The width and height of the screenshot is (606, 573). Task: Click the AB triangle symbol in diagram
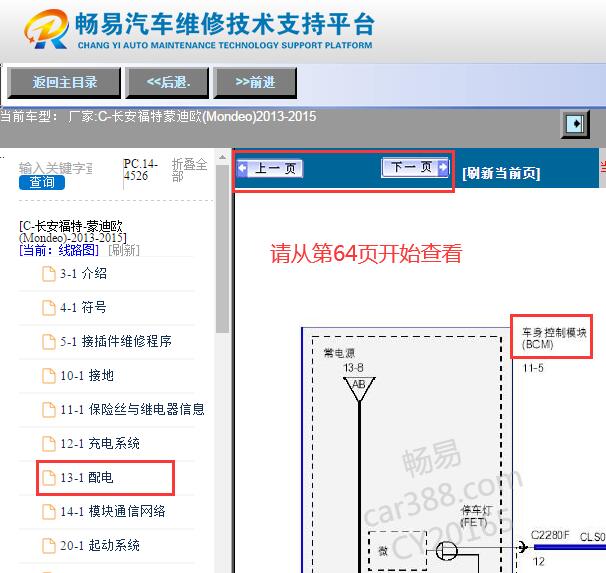[x=359, y=388]
